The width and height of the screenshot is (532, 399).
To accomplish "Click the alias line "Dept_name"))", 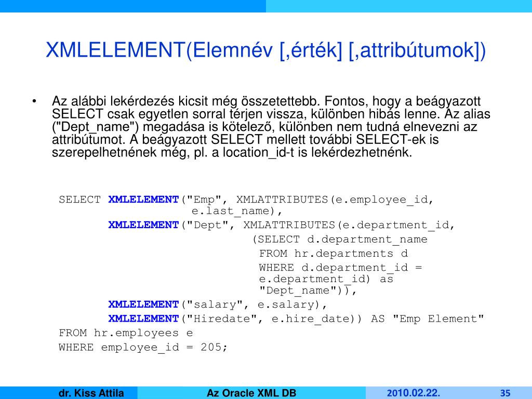I will tap(308, 290).
